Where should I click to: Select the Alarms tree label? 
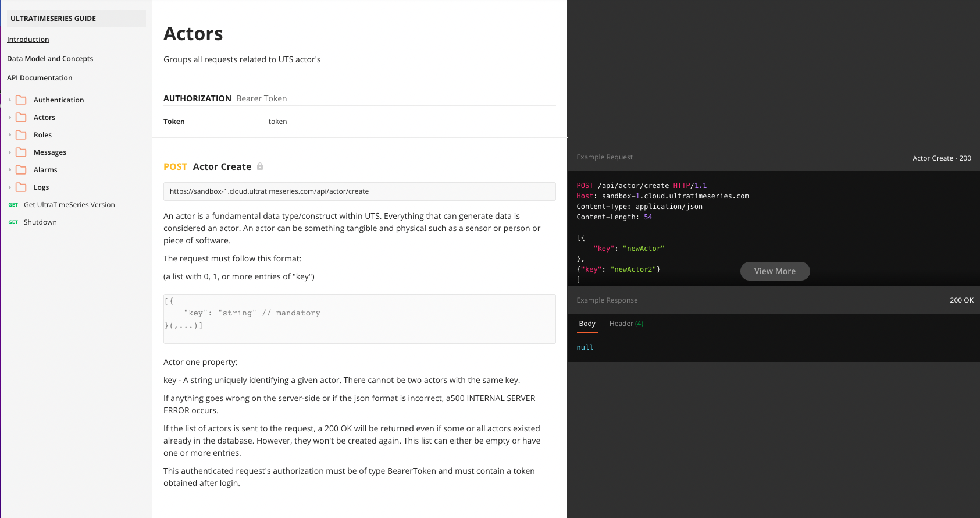tap(45, 170)
